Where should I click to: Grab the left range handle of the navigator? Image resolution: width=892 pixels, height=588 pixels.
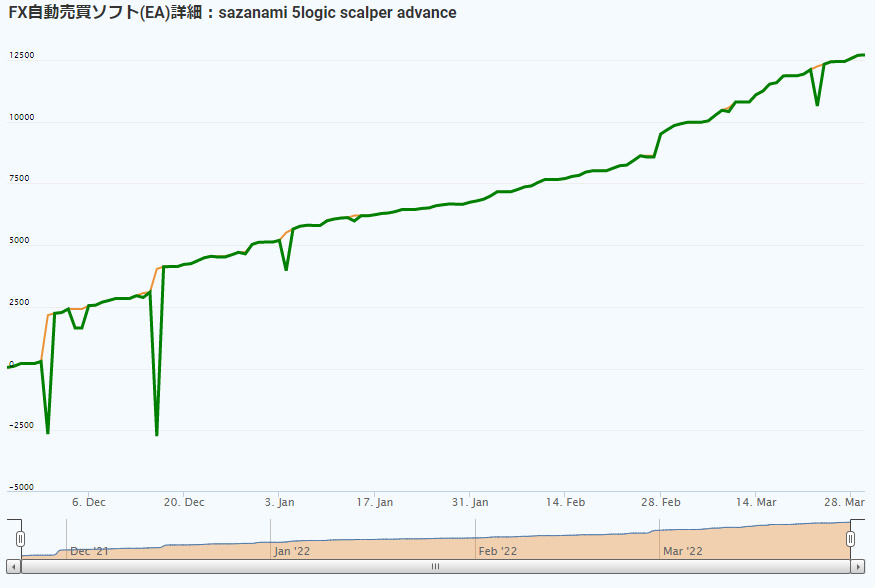(x=20, y=539)
